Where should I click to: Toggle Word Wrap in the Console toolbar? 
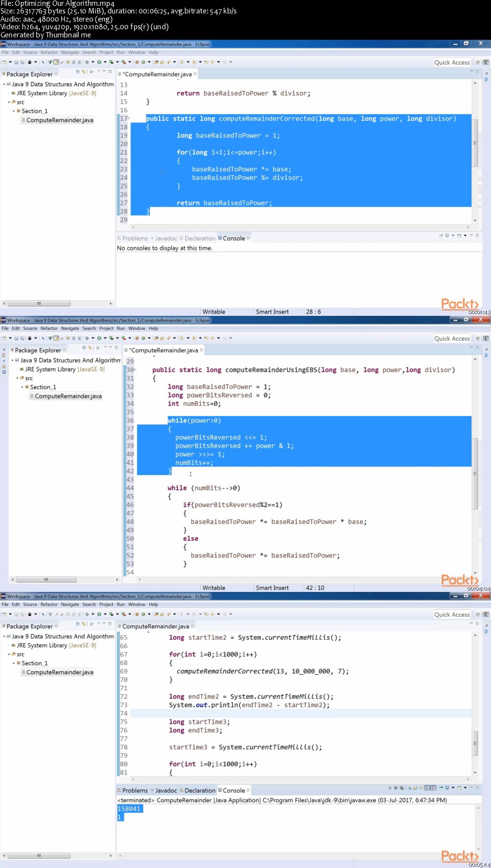point(421,787)
